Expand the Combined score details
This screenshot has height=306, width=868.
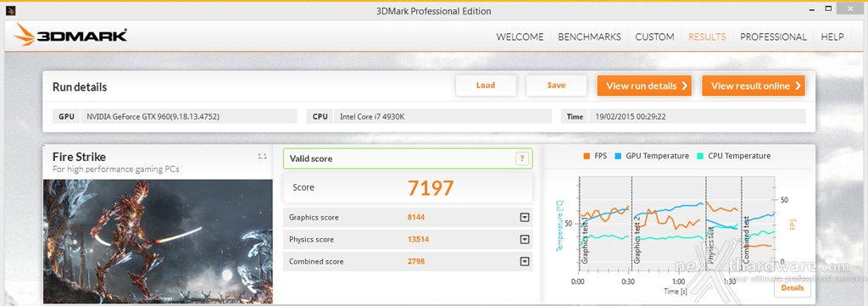[x=525, y=262]
